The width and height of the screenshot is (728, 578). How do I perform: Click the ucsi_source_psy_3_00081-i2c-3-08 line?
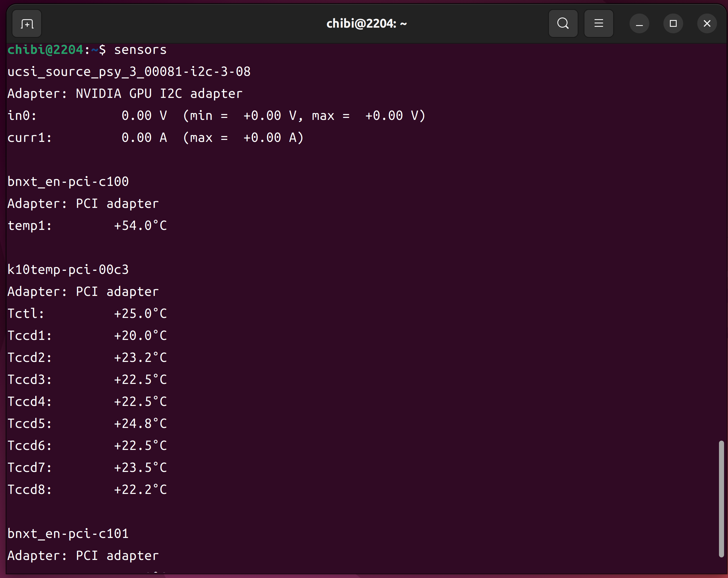129,72
